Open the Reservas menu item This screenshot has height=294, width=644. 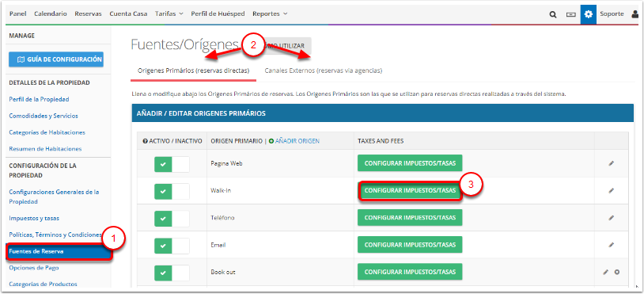click(88, 13)
